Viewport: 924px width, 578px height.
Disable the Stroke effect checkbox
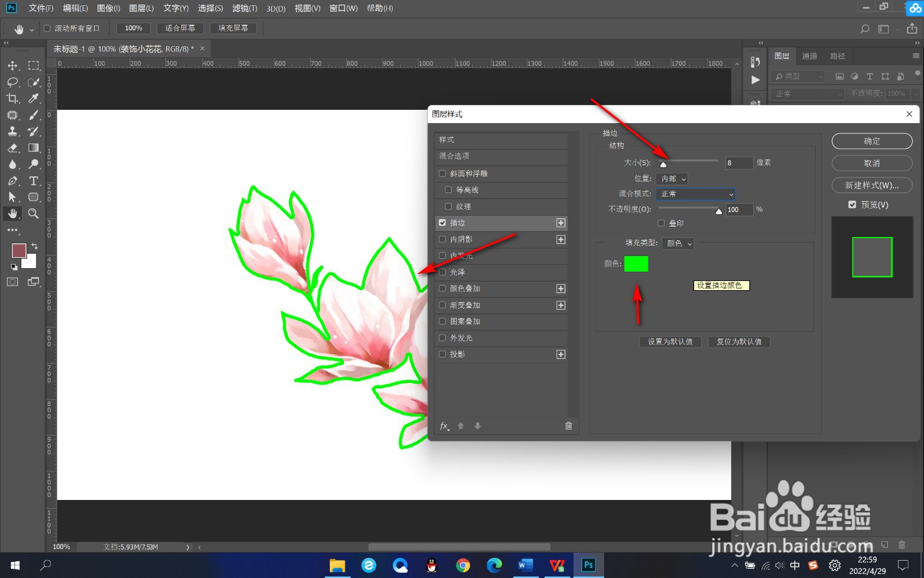click(442, 223)
